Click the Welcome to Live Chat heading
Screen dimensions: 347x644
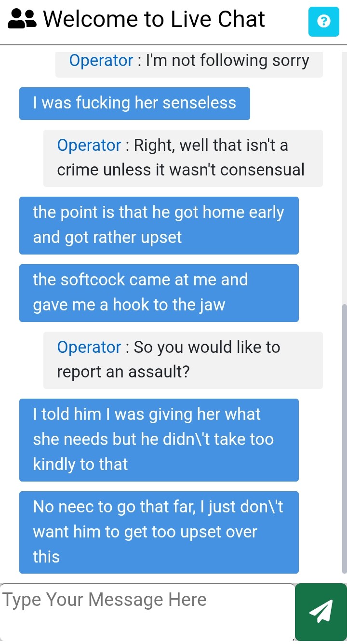coord(154,19)
